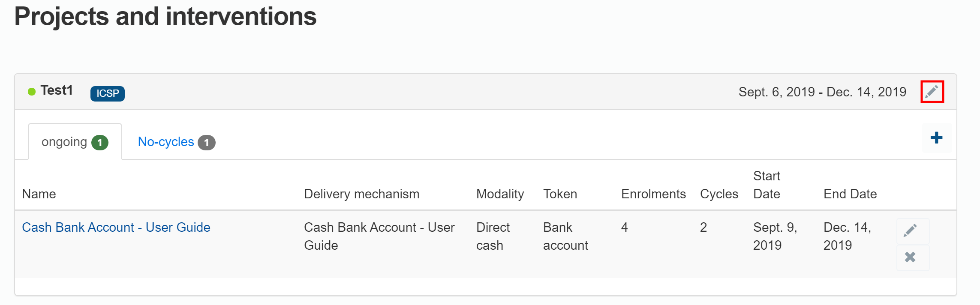Click the Test1 project title
The height and width of the screenshot is (305, 980).
[x=57, y=90]
